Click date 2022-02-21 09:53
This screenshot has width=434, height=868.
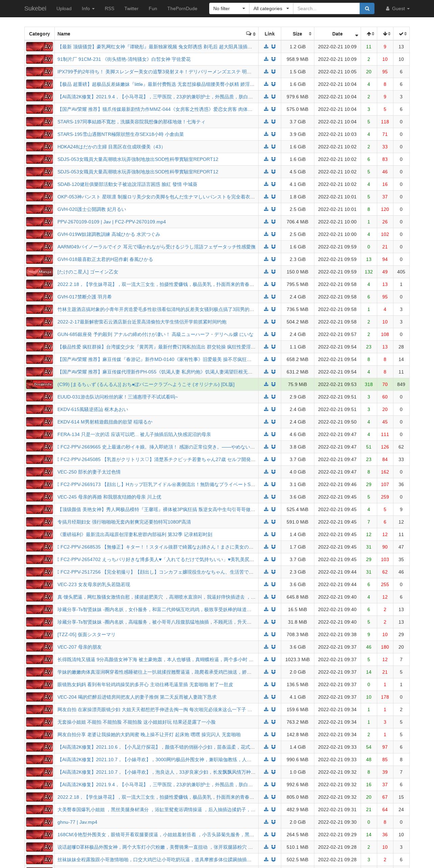(337, 384)
